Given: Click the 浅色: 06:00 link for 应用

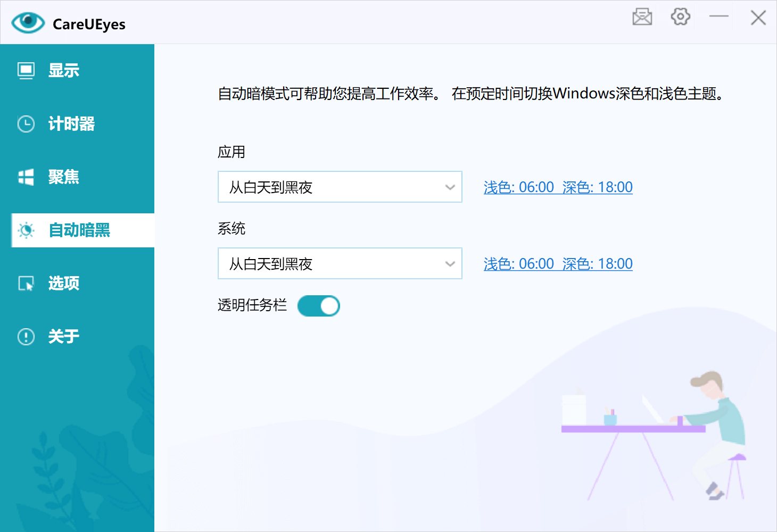Looking at the screenshot, I should [517, 187].
